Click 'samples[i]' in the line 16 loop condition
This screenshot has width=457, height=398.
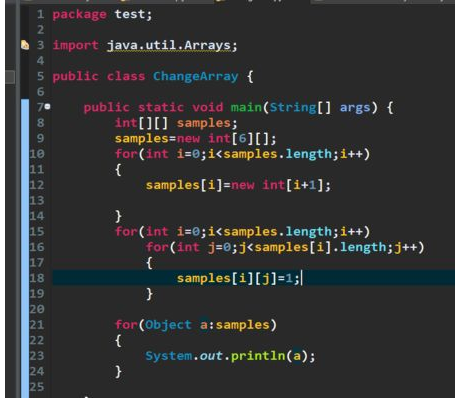click(293, 247)
